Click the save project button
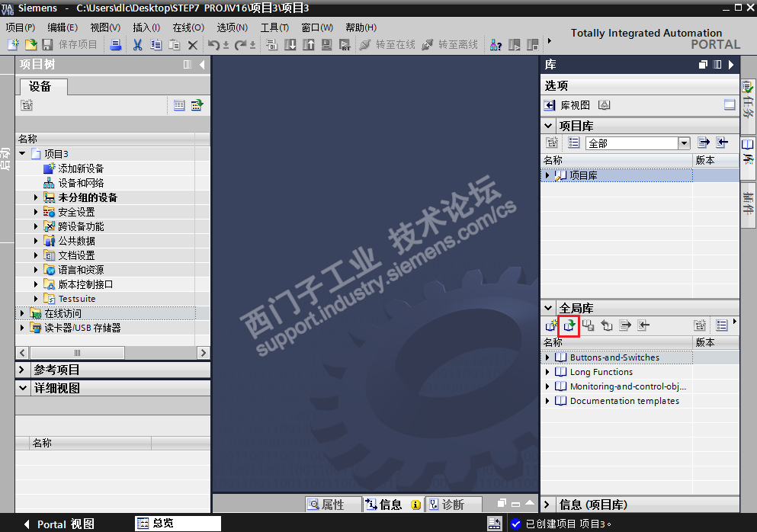The image size is (757, 532). click(x=69, y=45)
